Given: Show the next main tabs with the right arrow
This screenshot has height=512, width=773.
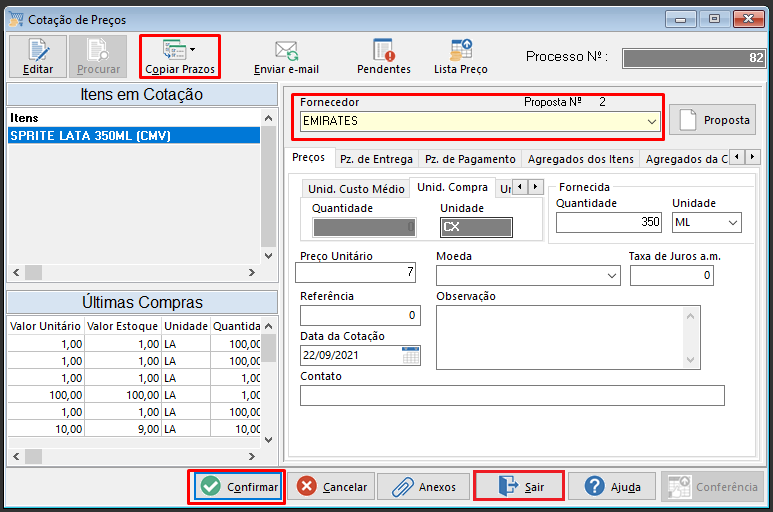Looking at the screenshot, I should tap(752, 157).
